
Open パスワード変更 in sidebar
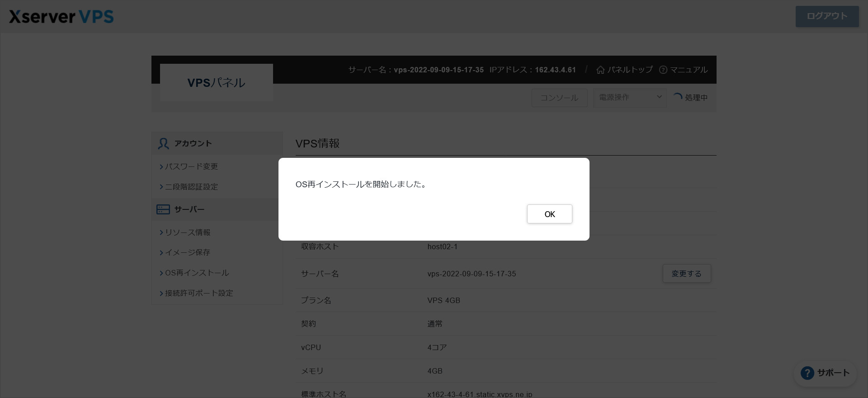191,166
